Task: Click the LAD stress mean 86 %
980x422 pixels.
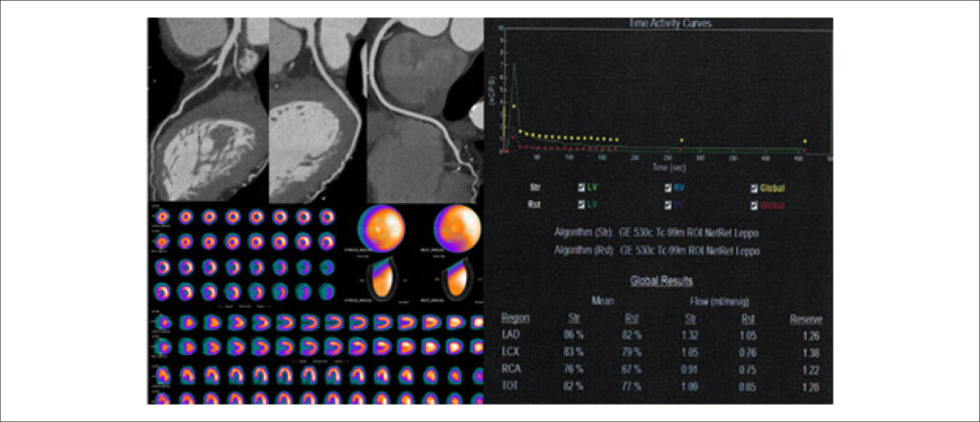Action: point(573,336)
